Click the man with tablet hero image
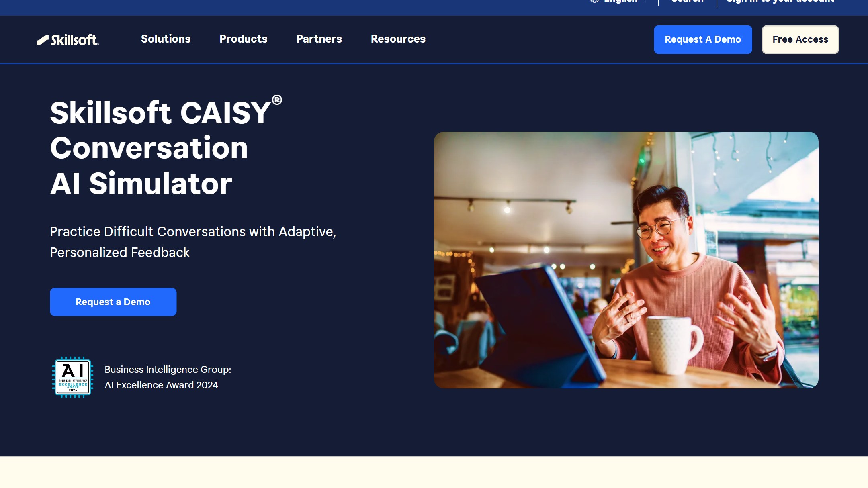 click(x=626, y=260)
